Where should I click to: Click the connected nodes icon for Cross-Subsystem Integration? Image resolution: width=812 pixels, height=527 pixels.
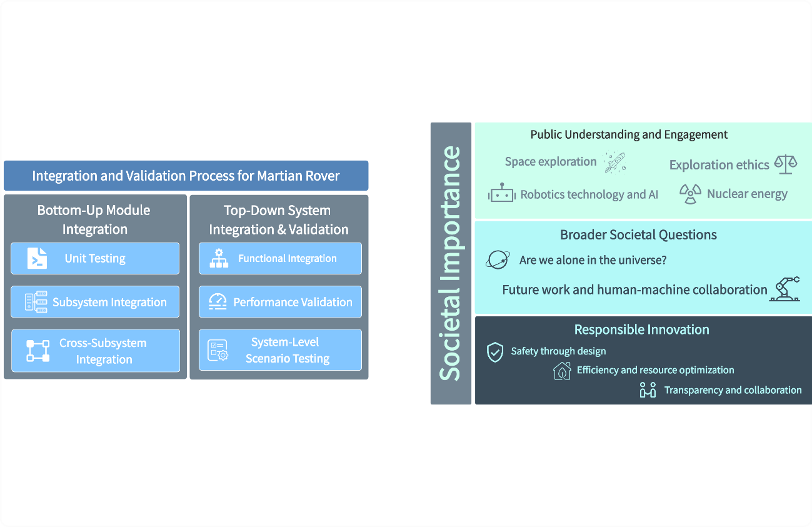coord(38,351)
